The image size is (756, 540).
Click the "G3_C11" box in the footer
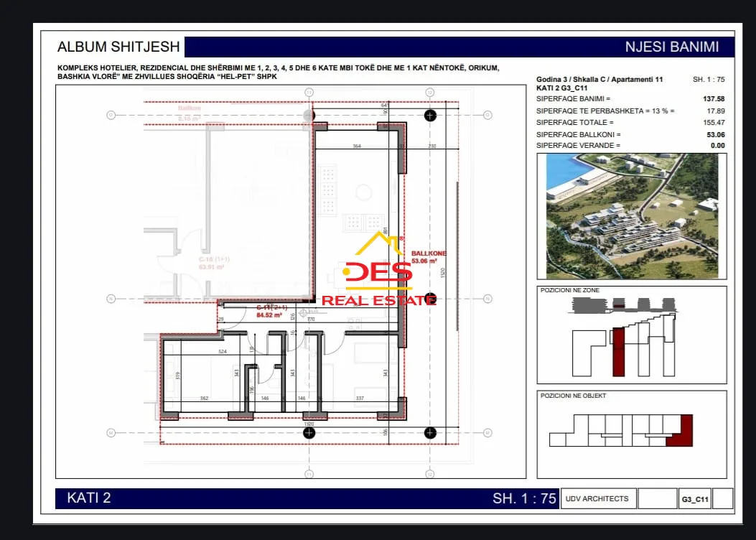[x=695, y=499]
